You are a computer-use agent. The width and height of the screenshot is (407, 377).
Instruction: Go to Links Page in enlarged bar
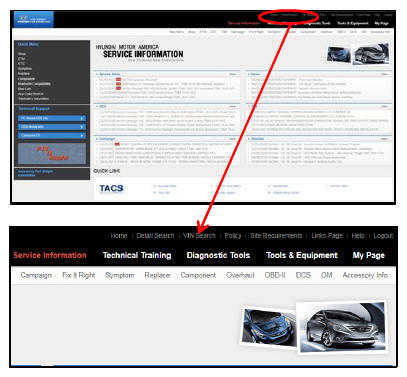pyautogui.click(x=327, y=236)
